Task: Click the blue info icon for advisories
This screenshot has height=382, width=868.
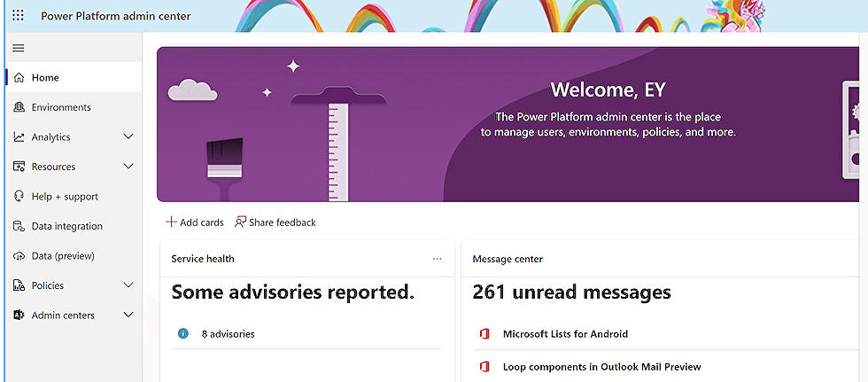Action: [x=183, y=334]
